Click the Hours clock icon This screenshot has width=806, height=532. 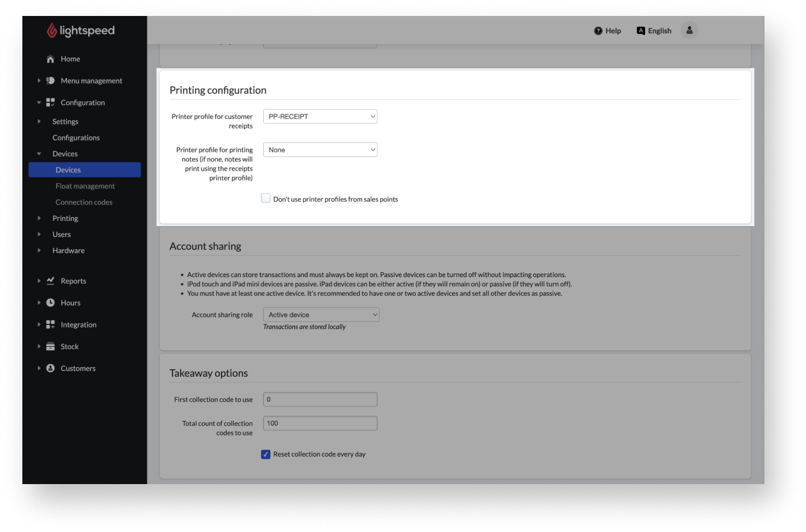click(50, 303)
